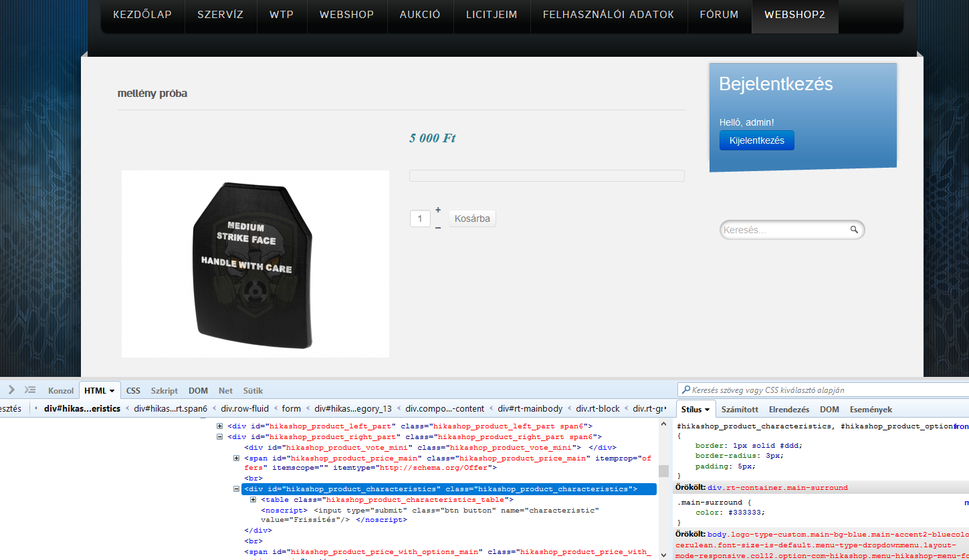Open the Számított side panel tab
This screenshot has width=969, height=560.
(x=740, y=410)
